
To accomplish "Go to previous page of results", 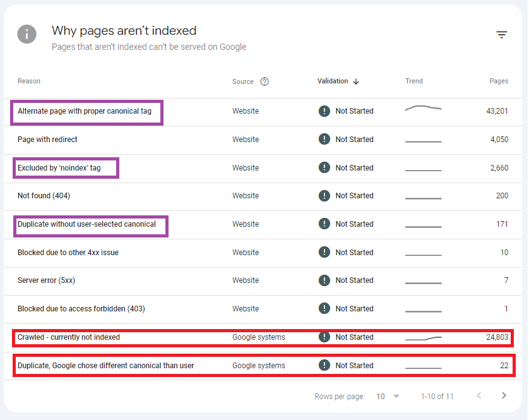I will pos(478,396).
